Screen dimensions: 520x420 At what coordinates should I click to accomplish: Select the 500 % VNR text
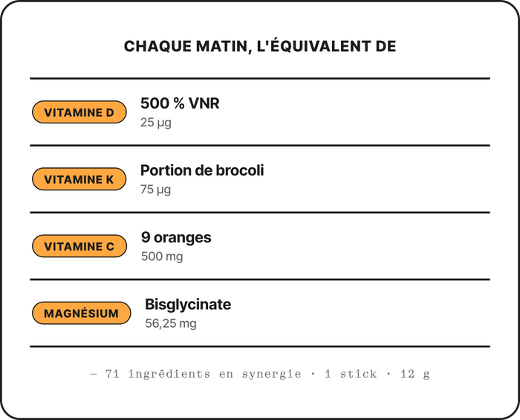(x=180, y=103)
